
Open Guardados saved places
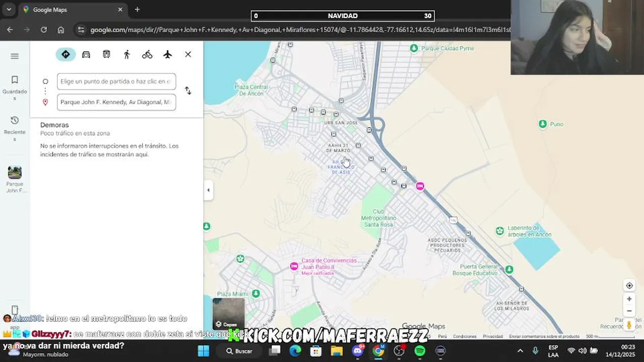[15, 88]
